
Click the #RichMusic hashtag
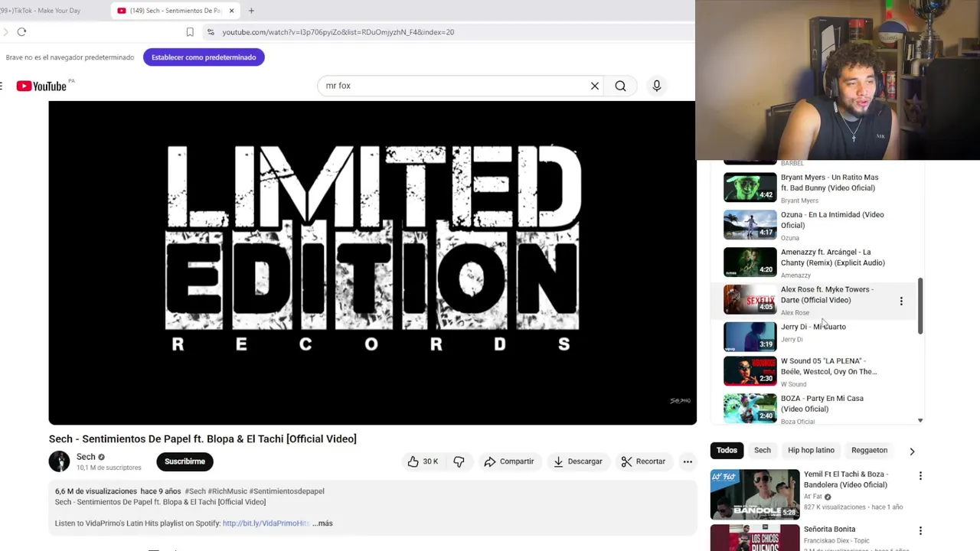(x=227, y=491)
